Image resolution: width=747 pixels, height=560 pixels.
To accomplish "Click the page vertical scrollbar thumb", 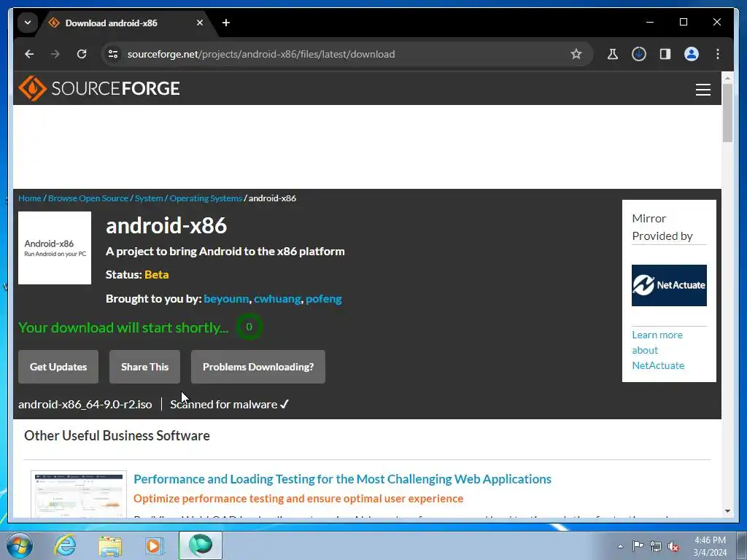I will (727, 113).
